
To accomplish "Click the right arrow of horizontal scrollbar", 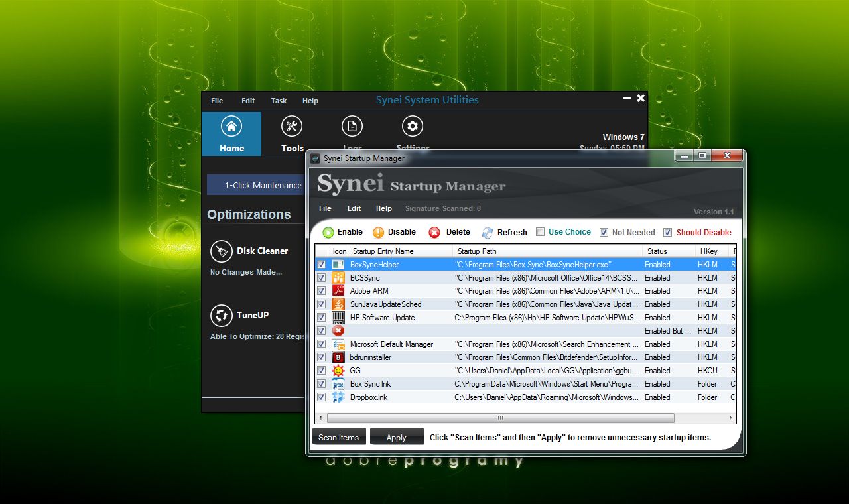I will point(731,418).
